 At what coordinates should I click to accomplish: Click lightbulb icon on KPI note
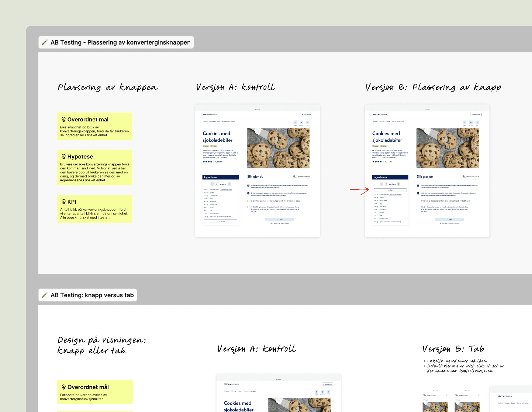[x=64, y=202]
